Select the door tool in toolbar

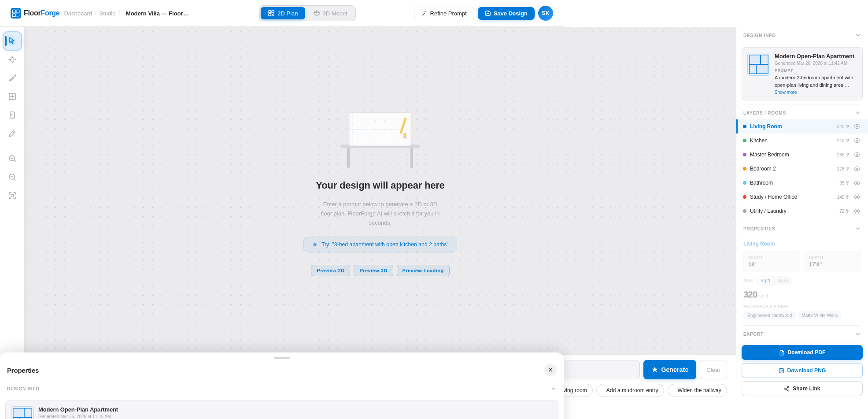12,115
